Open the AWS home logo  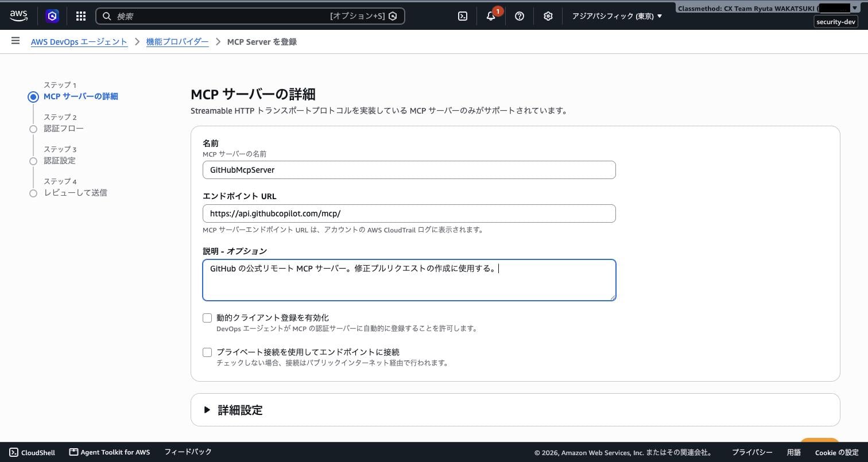tap(18, 16)
